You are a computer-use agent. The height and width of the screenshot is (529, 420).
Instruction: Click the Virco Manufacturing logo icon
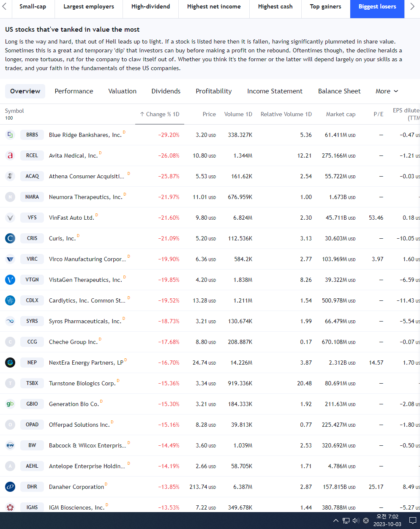(x=10, y=259)
